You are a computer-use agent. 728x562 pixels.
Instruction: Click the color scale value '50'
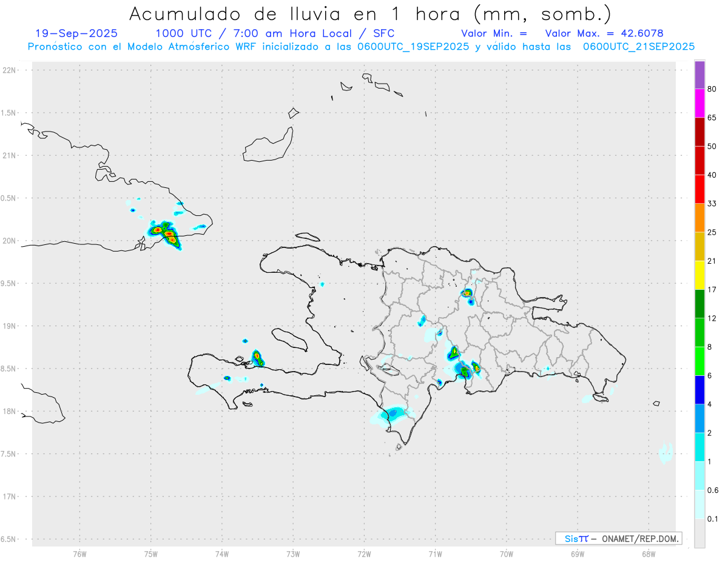click(x=712, y=146)
